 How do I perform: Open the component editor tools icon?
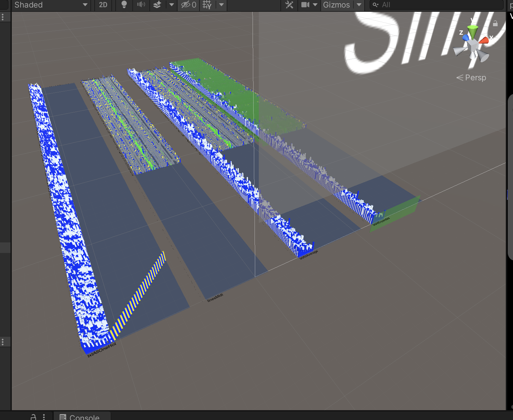[x=289, y=5]
